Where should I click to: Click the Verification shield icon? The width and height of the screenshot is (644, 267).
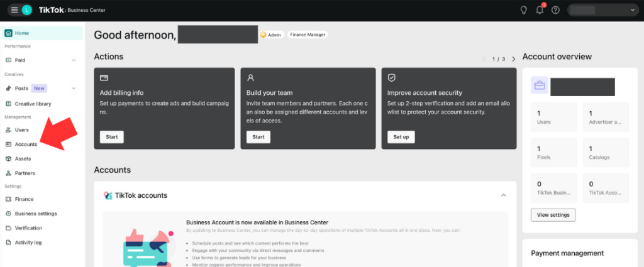point(8,228)
